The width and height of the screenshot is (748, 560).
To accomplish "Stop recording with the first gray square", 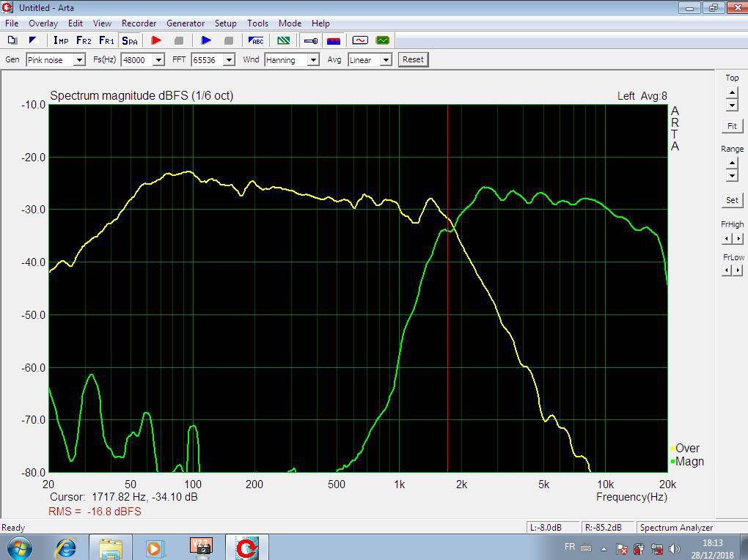I will (179, 40).
